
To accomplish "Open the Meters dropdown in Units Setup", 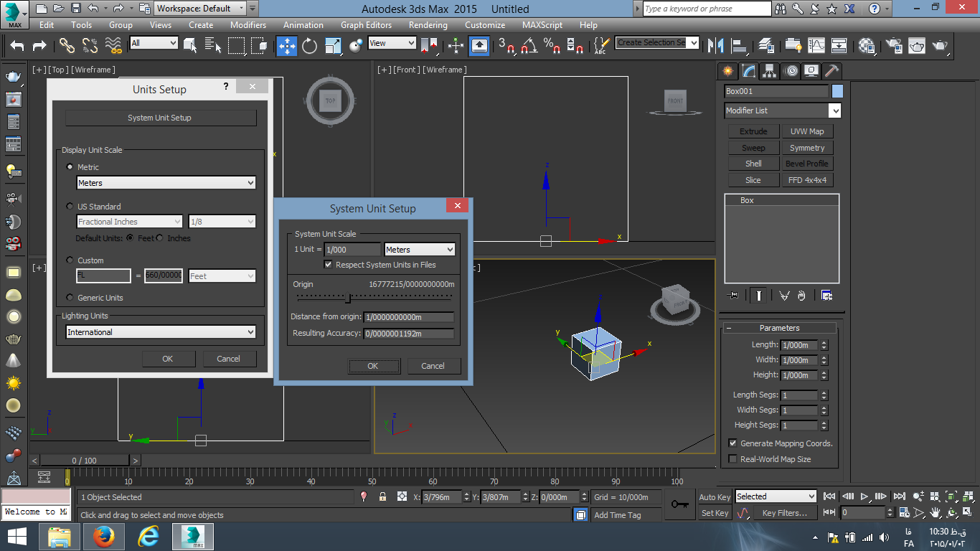I will [x=166, y=183].
